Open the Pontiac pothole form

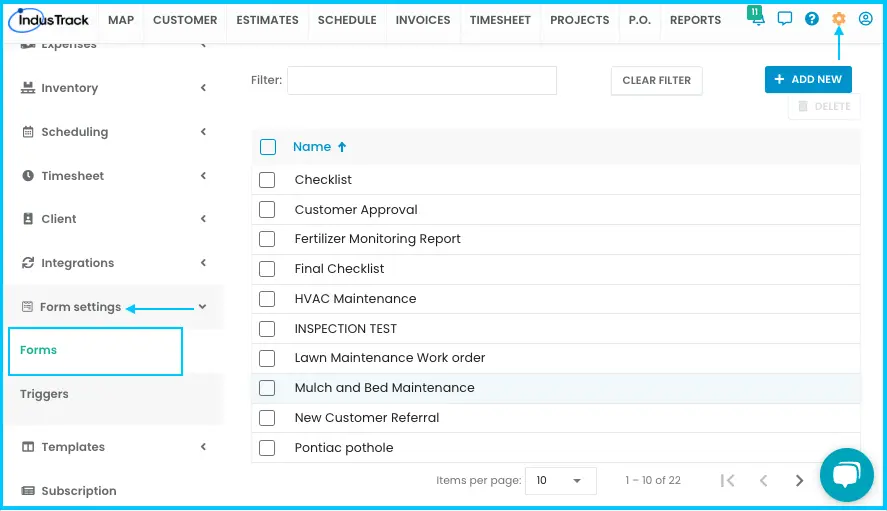[x=343, y=448]
